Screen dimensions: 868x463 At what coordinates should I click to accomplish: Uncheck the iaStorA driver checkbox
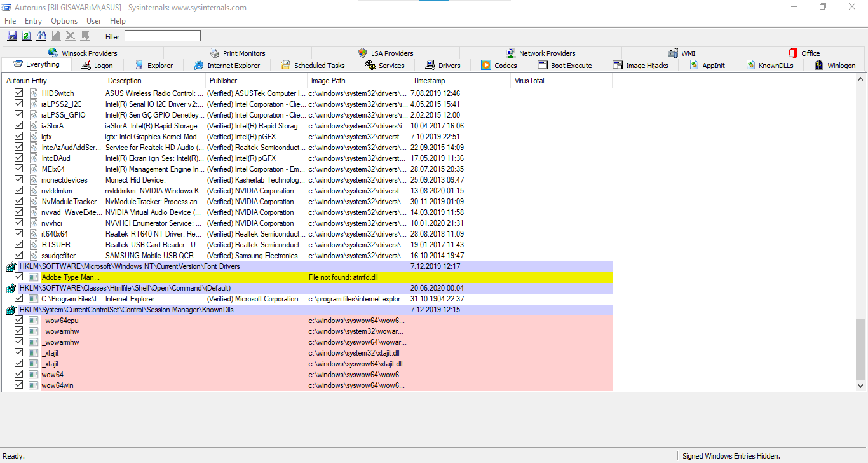point(19,126)
